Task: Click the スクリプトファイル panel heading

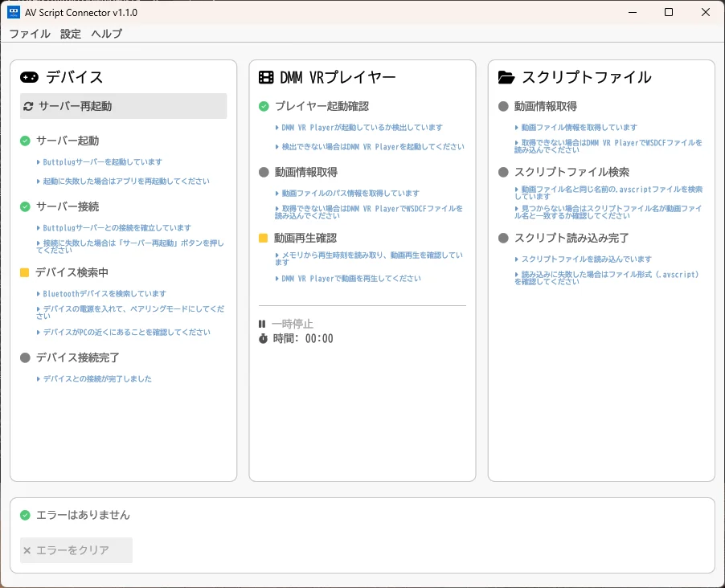Action: 587,77
